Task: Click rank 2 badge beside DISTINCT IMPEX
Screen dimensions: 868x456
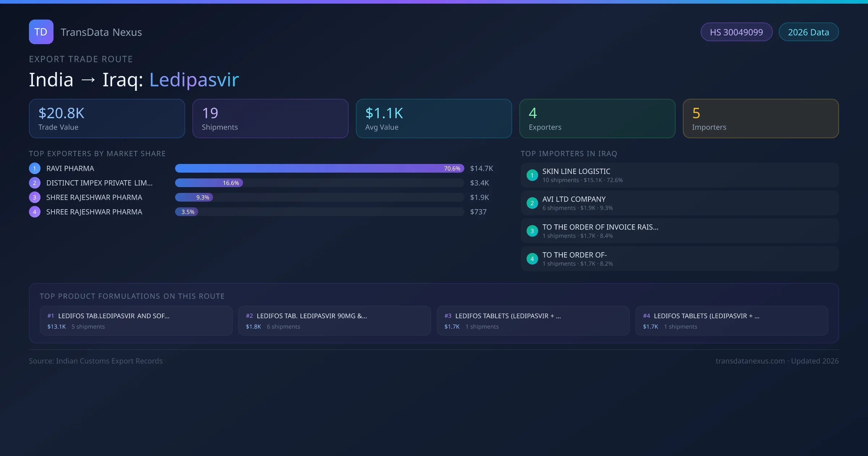Action: [35, 183]
